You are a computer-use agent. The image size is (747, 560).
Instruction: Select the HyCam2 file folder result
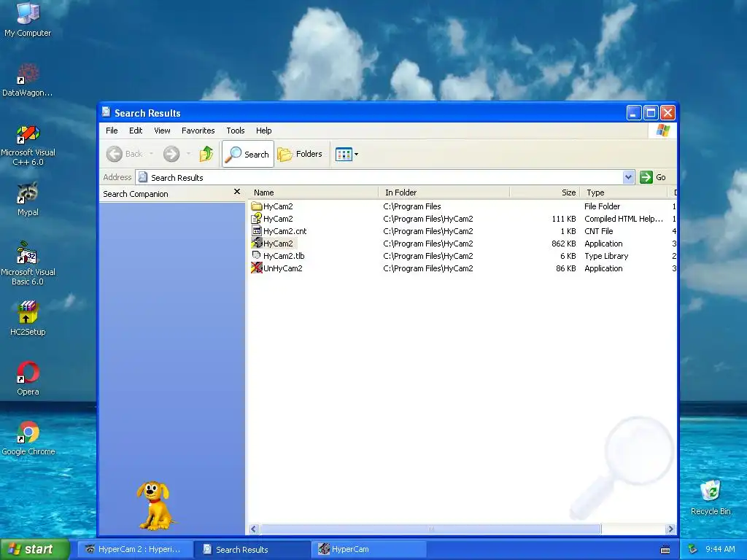click(273, 206)
